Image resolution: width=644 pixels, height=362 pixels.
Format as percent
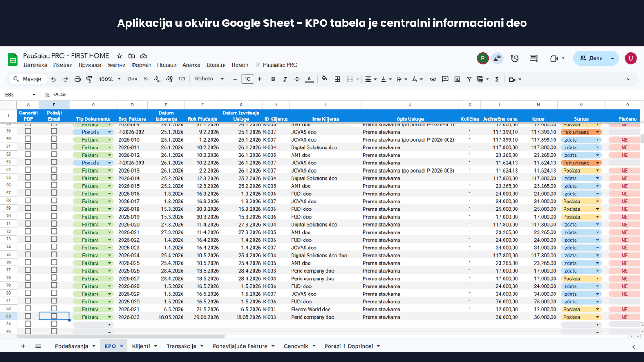click(145, 79)
